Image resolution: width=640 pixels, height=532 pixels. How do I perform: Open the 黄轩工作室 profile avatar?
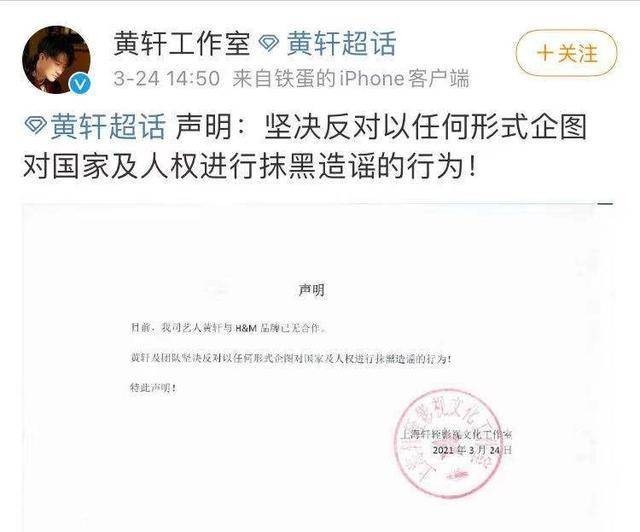pos(56,60)
